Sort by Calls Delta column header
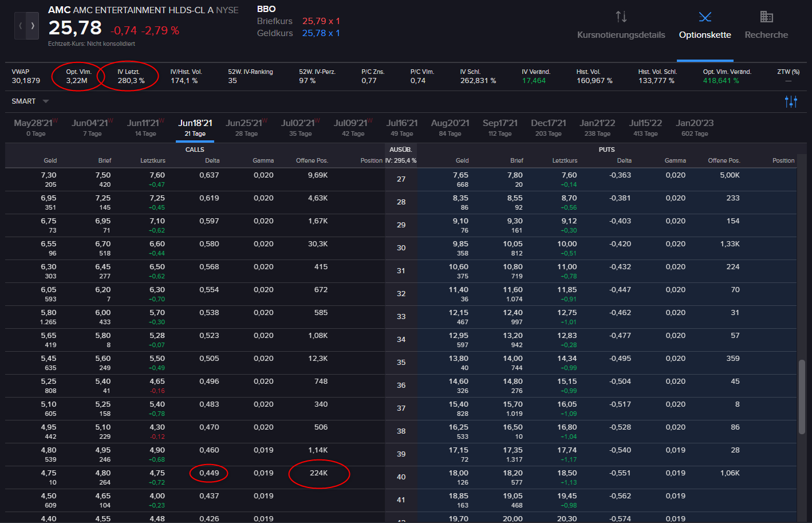The width and height of the screenshot is (812, 523). click(x=212, y=160)
